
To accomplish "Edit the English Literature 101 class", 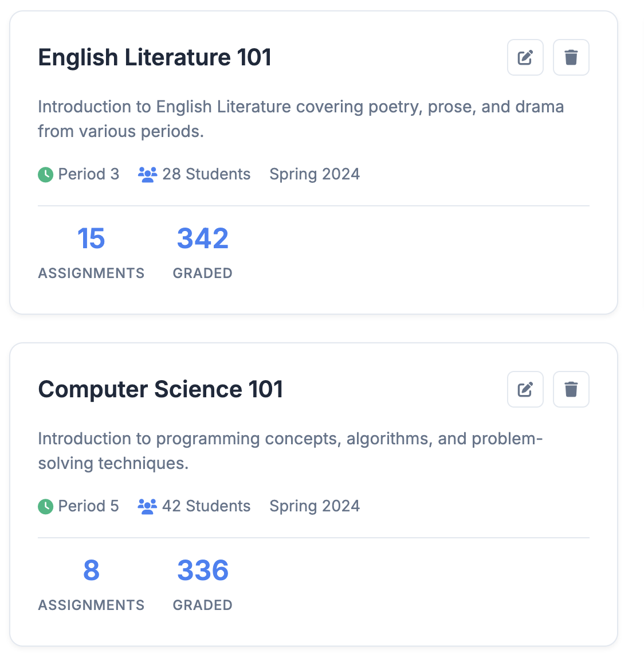I will click(525, 57).
